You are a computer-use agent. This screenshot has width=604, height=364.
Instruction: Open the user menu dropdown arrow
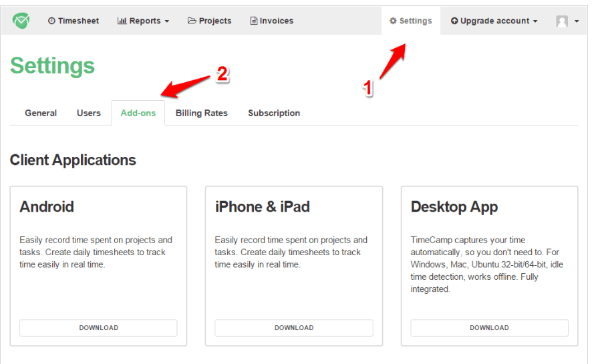577,21
